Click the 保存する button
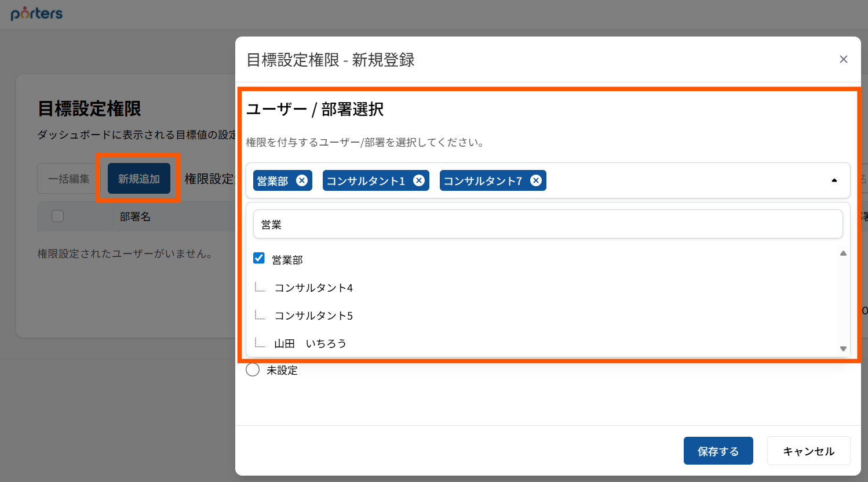868x482 pixels. 718,451
